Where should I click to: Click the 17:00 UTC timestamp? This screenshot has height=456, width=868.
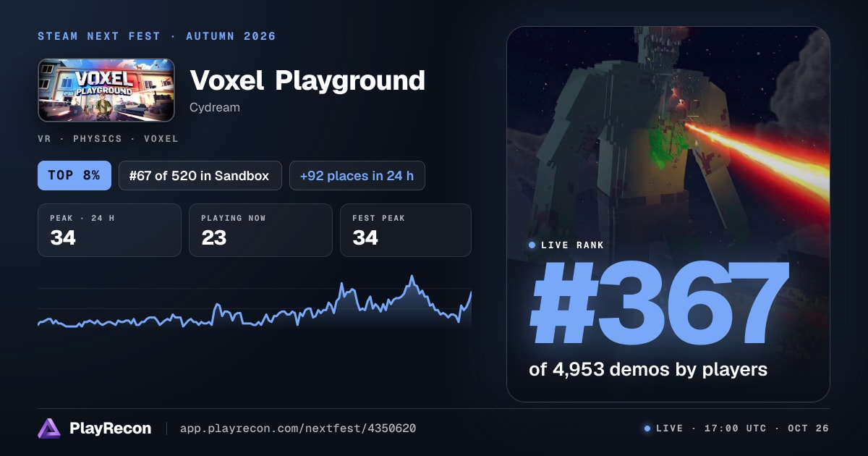(735, 428)
